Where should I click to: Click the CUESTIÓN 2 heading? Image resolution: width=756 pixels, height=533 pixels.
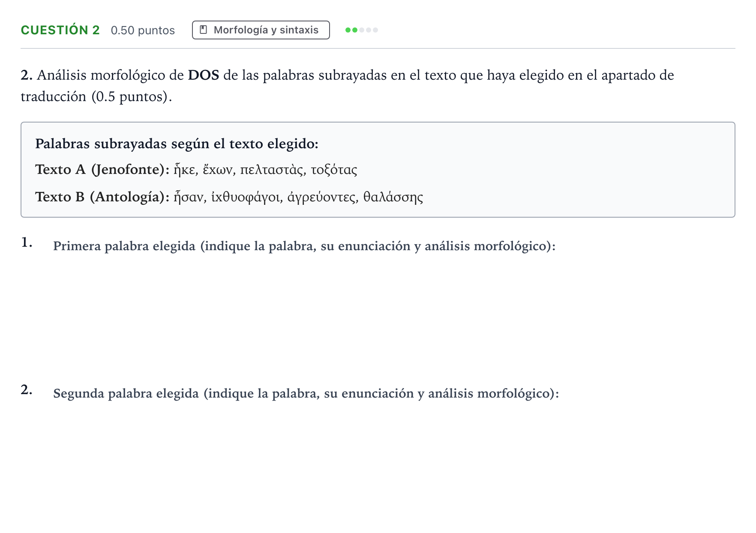pos(60,30)
